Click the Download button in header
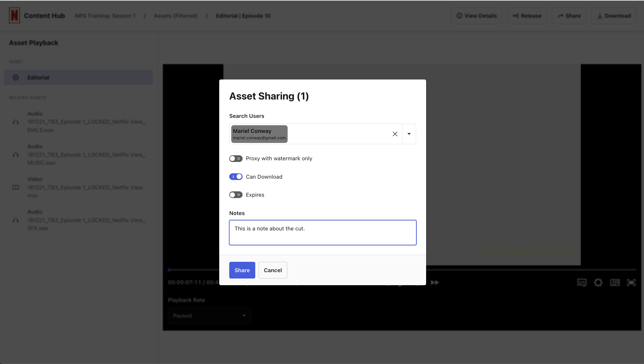644x364 pixels. (614, 16)
